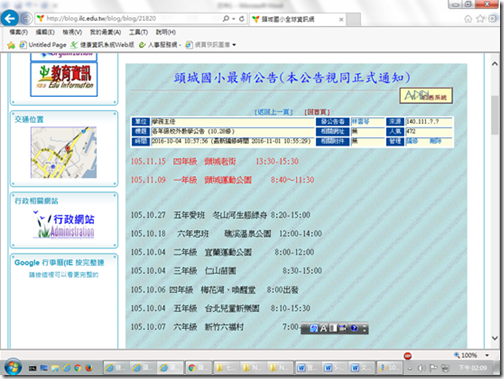This screenshot has width=504, height=379.
Task: Launch Firefox from quick launch
Action: [89, 368]
